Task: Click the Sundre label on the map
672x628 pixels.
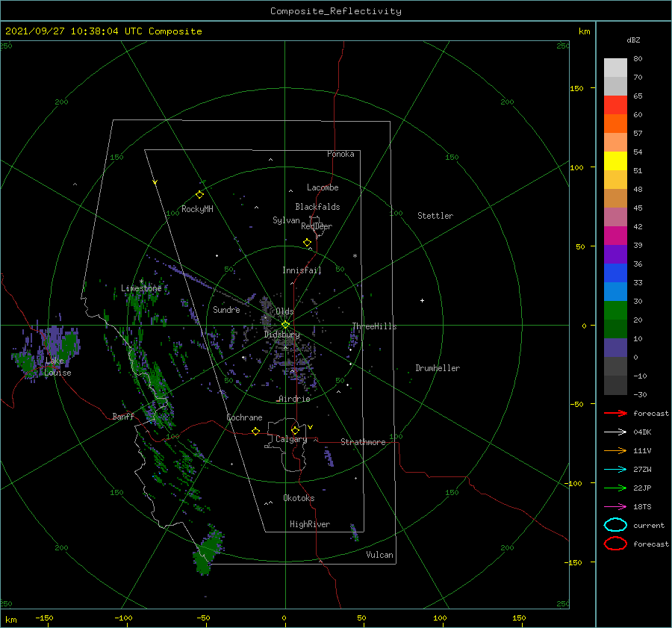Action: [226, 309]
